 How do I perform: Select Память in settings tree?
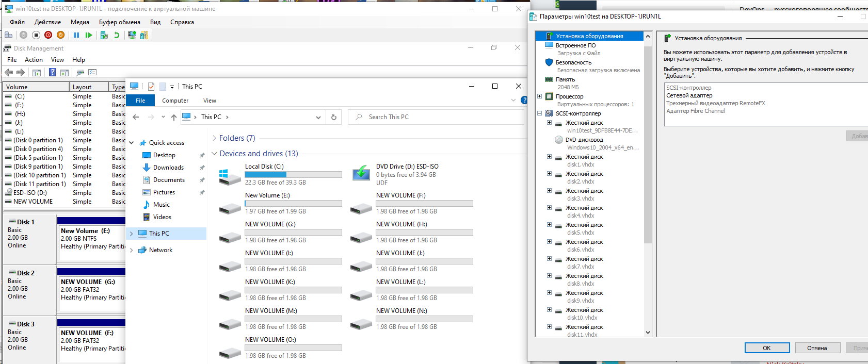click(x=565, y=79)
